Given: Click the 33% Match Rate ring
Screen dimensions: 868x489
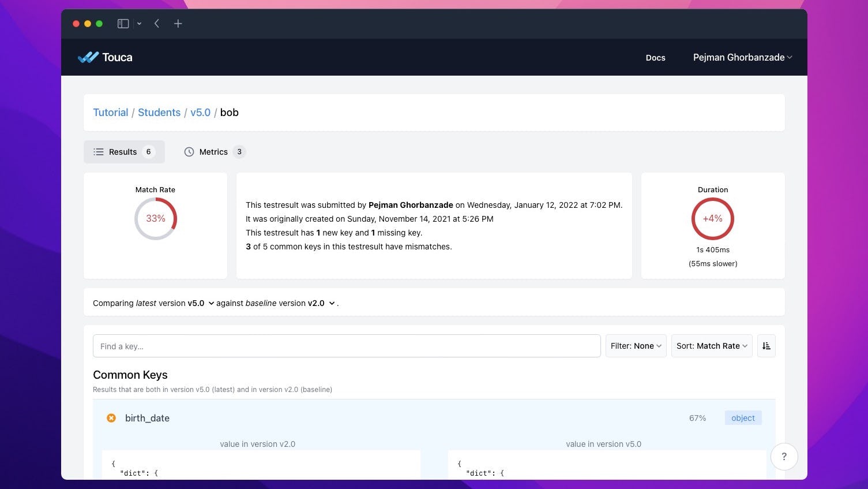Looking at the screenshot, I should tap(156, 219).
